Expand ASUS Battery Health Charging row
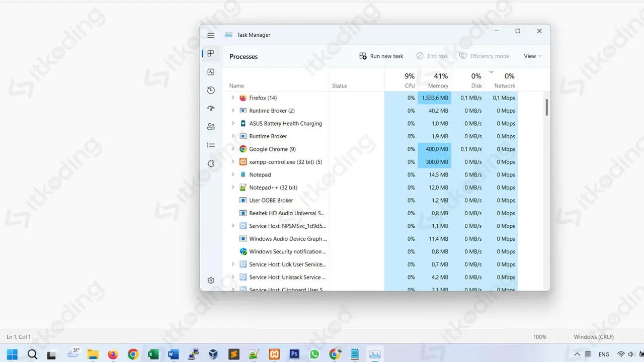 pyautogui.click(x=233, y=123)
